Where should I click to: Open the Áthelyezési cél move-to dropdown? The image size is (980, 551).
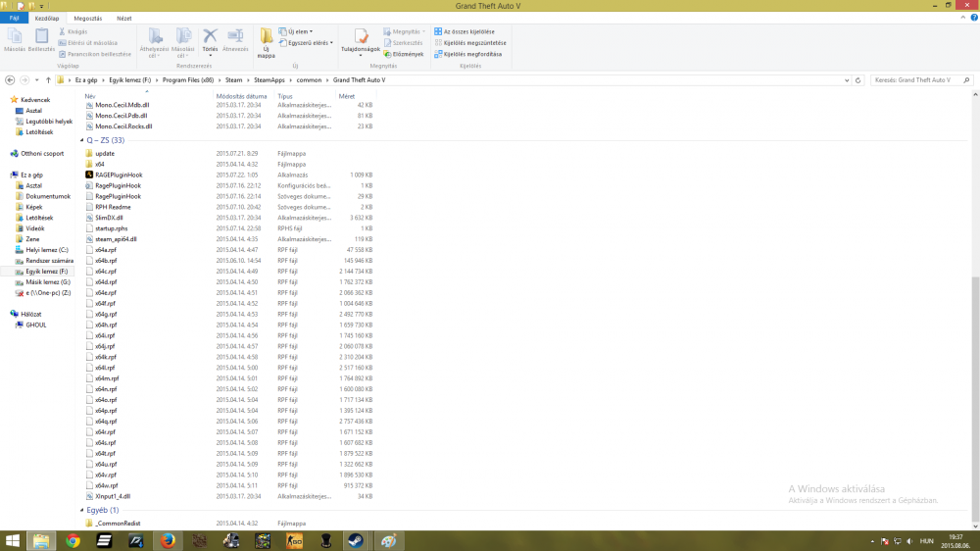(x=154, y=43)
